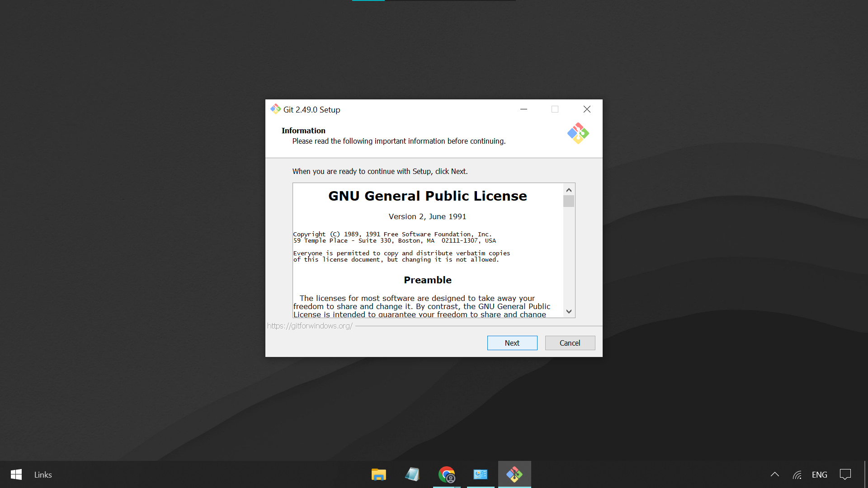
Task: Open the Windows Start menu
Action: 16,474
